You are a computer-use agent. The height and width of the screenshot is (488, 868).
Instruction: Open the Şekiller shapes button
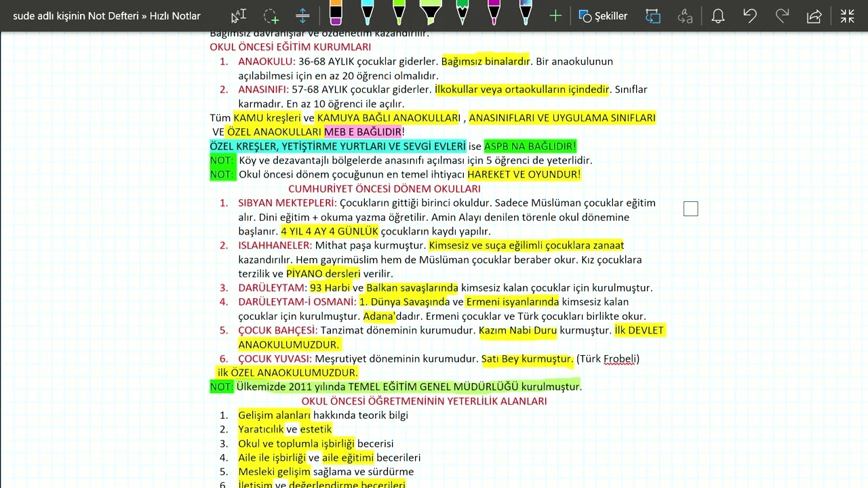pyautogui.click(x=604, y=16)
